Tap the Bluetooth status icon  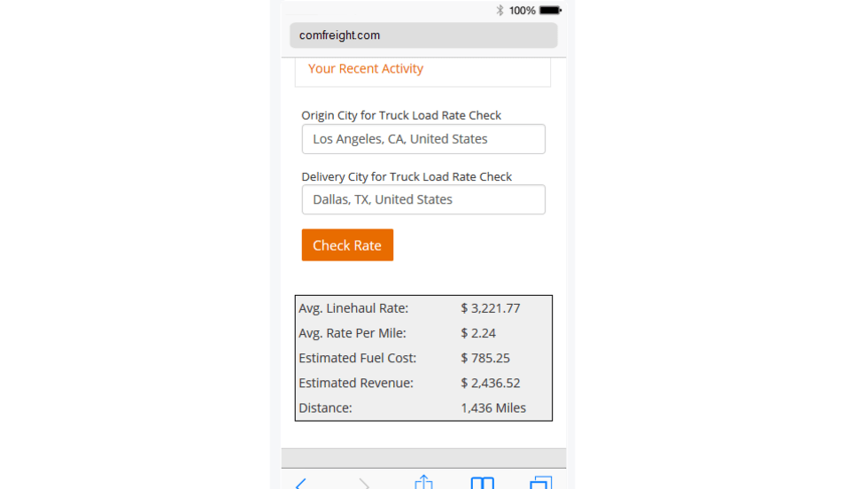click(500, 11)
